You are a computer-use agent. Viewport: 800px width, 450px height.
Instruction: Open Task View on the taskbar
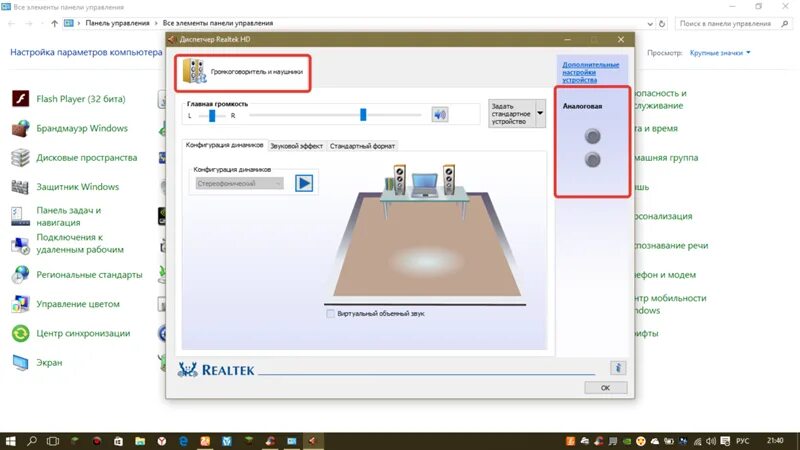point(53,441)
